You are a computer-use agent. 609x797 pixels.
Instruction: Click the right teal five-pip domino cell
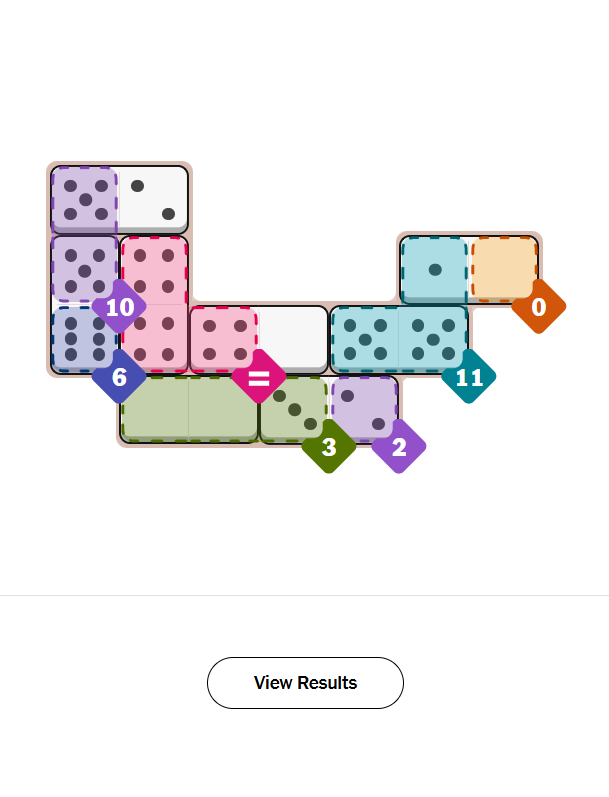434,339
